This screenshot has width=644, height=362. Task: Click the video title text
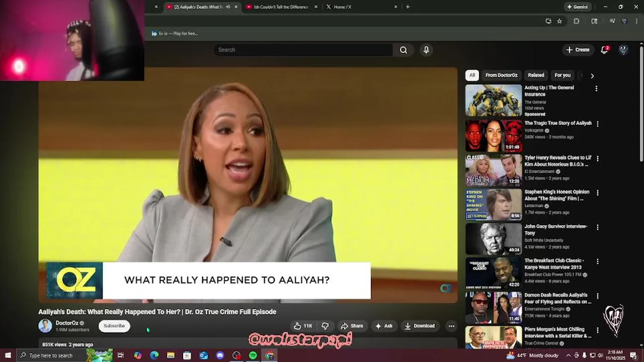click(157, 312)
